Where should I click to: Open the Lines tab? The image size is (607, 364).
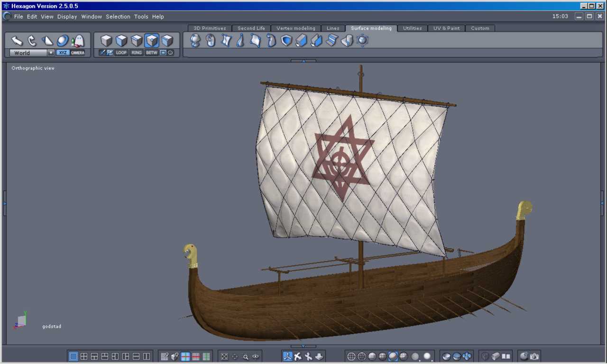pos(333,28)
